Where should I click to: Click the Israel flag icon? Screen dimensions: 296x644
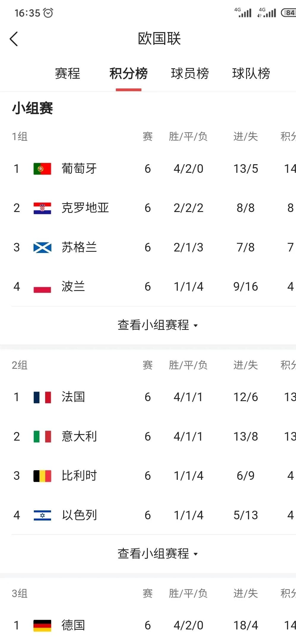(x=42, y=515)
